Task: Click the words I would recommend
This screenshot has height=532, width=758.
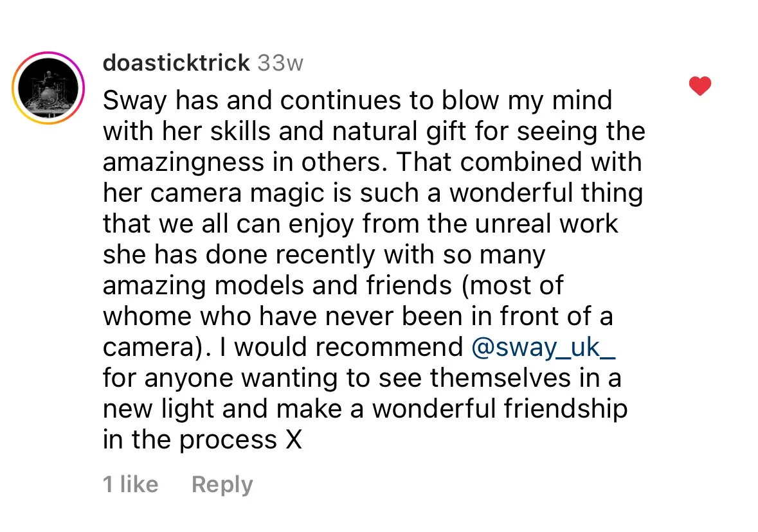Action: [341, 347]
